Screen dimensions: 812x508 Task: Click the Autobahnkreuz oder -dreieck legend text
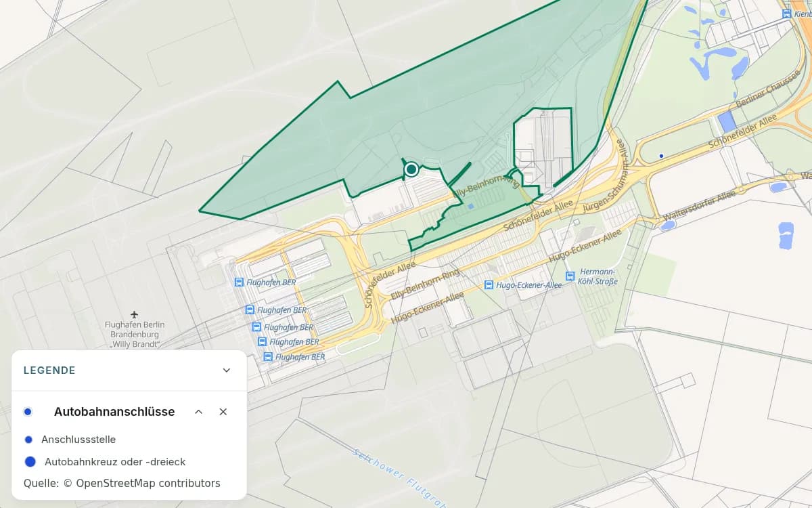(115, 462)
